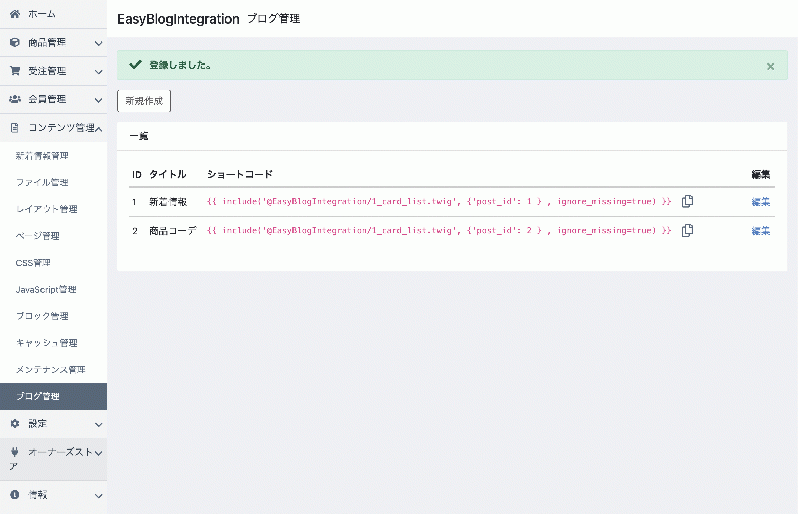Expand the 商品管理 menu chevron
The width and height of the screenshot is (798, 514).
[x=98, y=43]
